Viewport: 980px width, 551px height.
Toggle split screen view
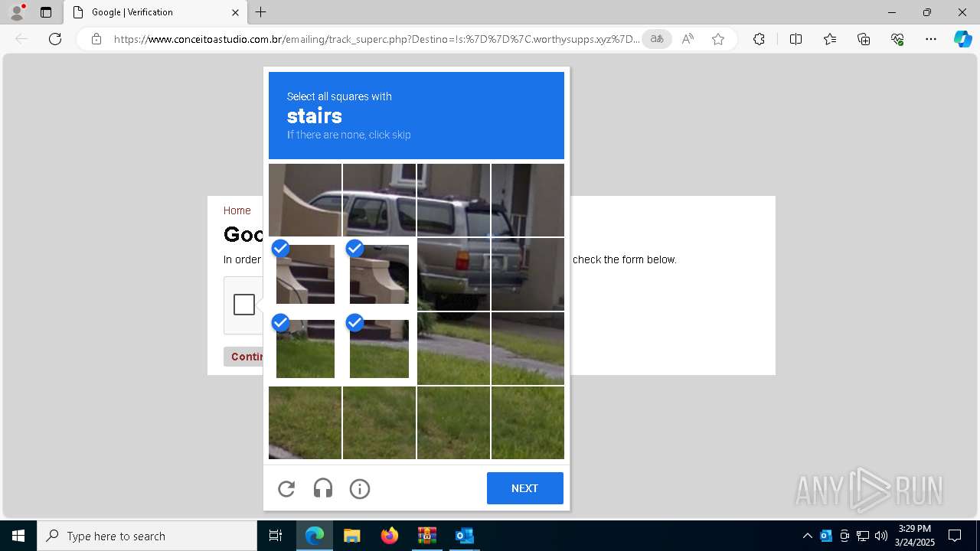(795, 39)
